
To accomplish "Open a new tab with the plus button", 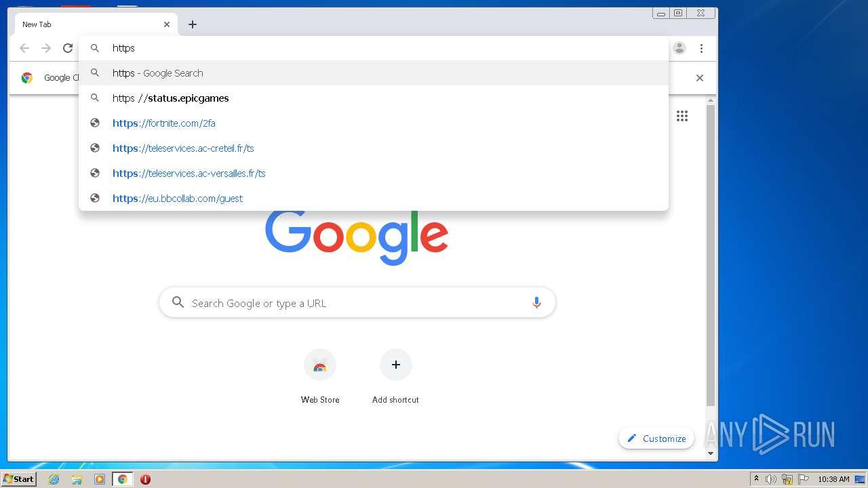I will point(193,24).
